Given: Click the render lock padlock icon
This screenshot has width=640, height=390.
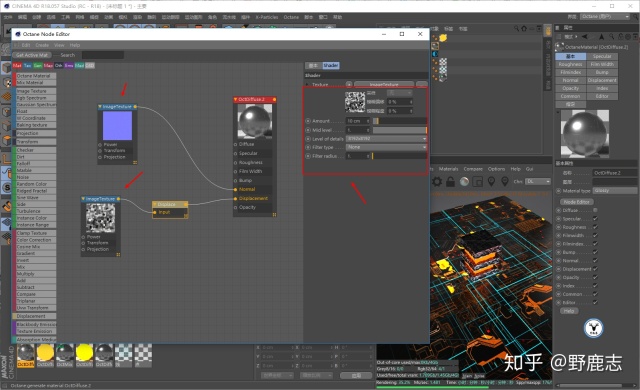Looking at the screenshot, I should tap(450, 182).
